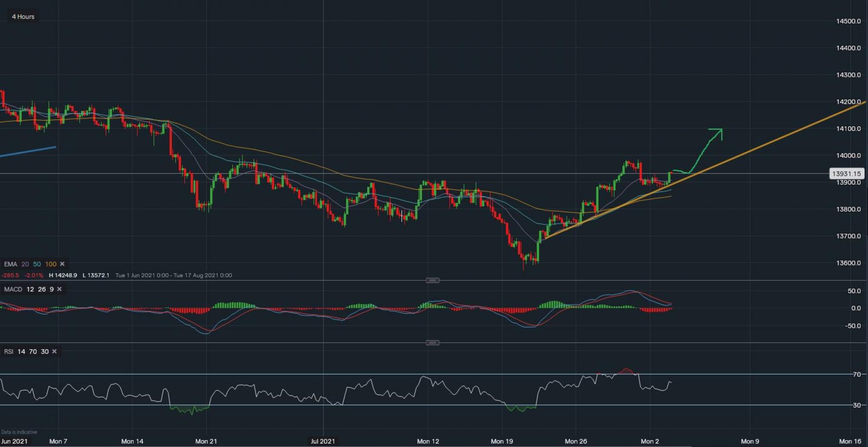The height and width of the screenshot is (447, 868).
Task: Open the 4 Hours timeframe selector
Action: click(x=23, y=17)
